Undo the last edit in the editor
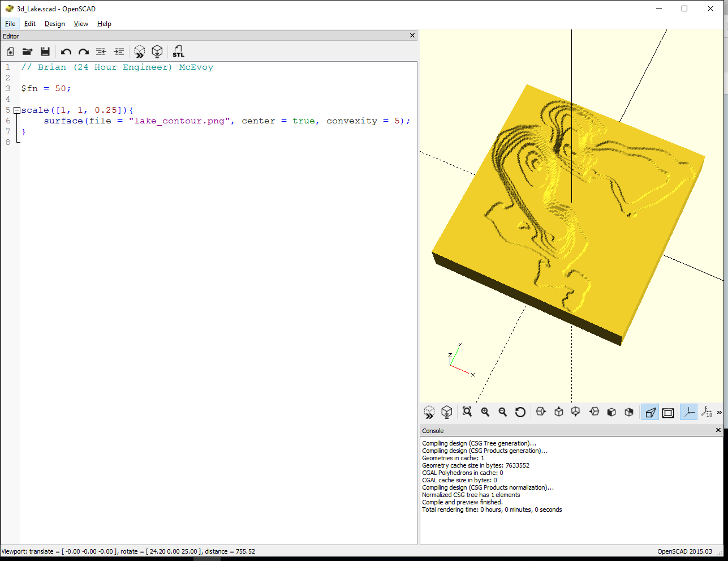Image resolution: width=728 pixels, height=561 pixels. click(66, 52)
